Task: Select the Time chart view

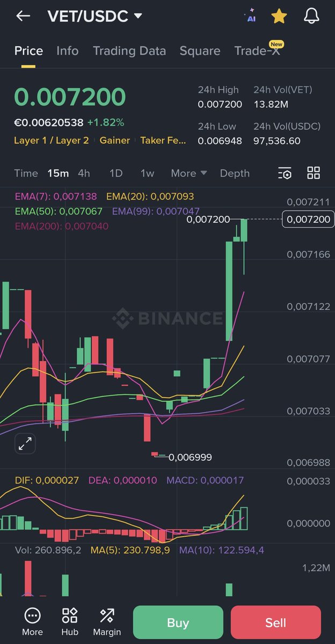Action: click(26, 173)
